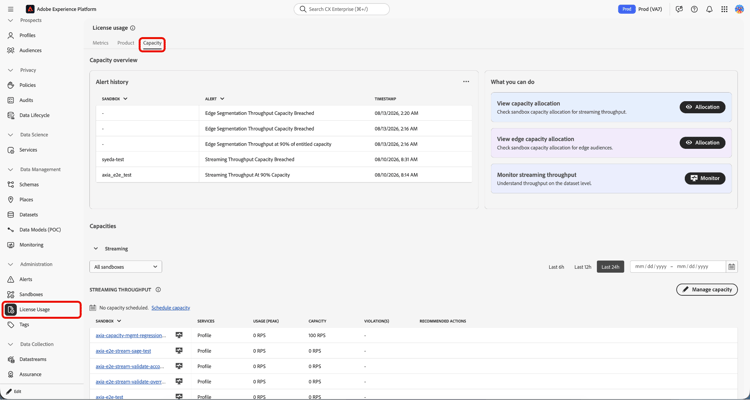The width and height of the screenshot is (750, 400).
Task: Switch to the Capacity tab
Action: pyautogui.click(x=152, y=44)
